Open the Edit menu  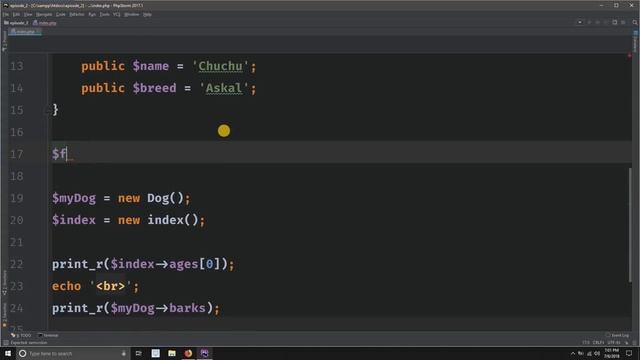(16, 14)
